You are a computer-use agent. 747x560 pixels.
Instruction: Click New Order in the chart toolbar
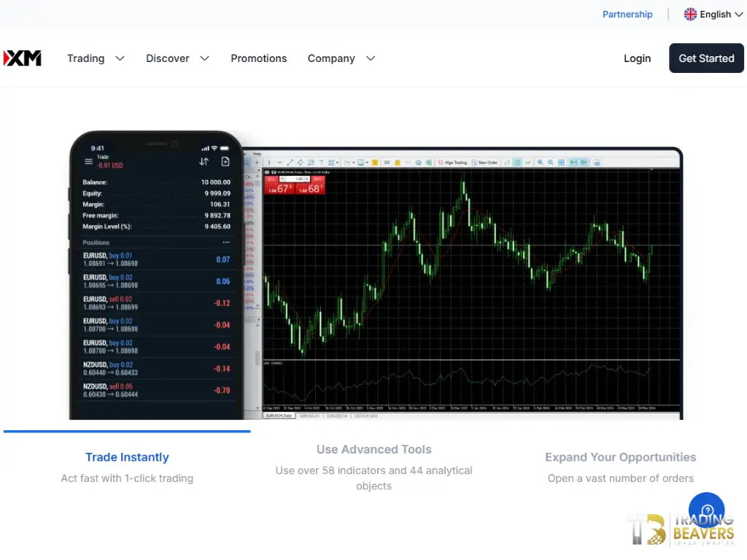485,163
